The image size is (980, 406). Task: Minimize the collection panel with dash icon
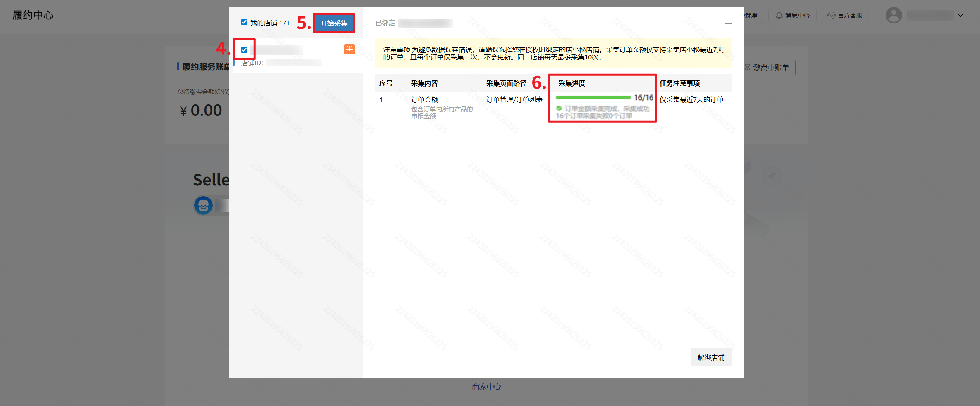pyautogui.click(x=728, y=23)
